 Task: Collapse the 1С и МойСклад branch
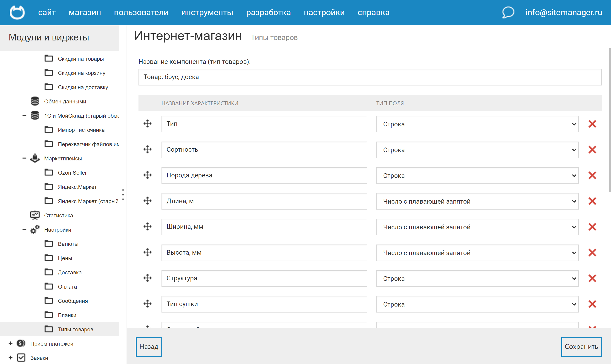pyautogui.click(x=24, y=115)
